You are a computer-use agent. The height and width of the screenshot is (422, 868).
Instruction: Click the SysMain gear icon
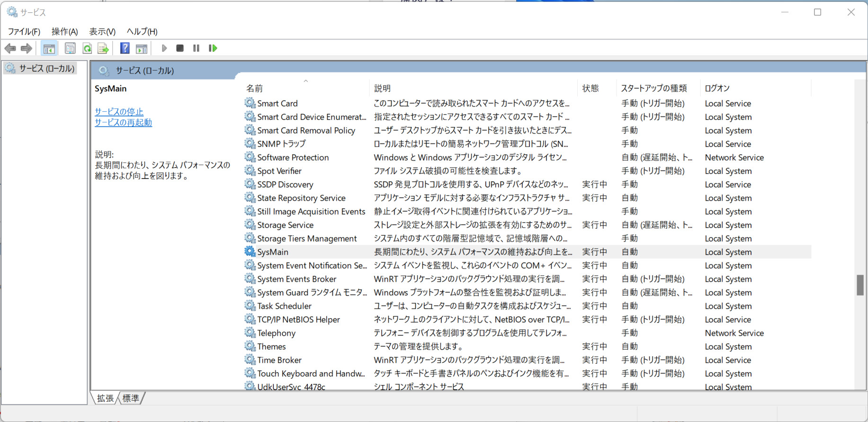click(250, 251)
